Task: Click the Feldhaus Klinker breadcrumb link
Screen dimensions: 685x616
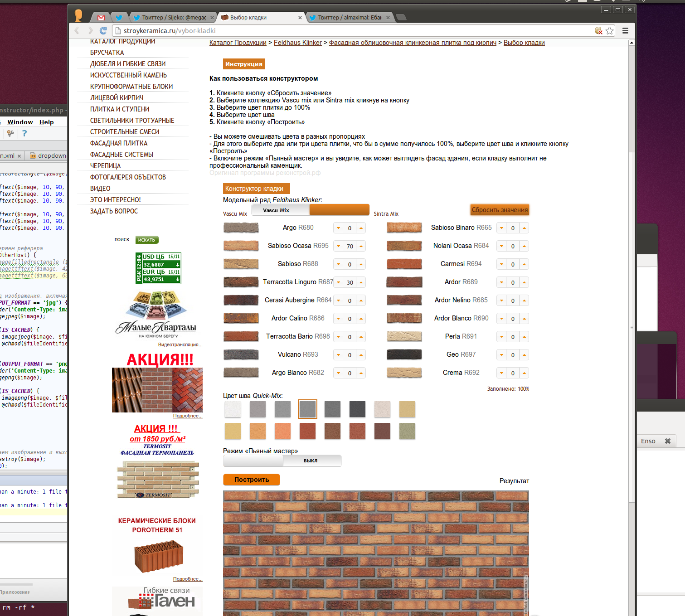Action: pyautogui.click(x=297, y=43)
